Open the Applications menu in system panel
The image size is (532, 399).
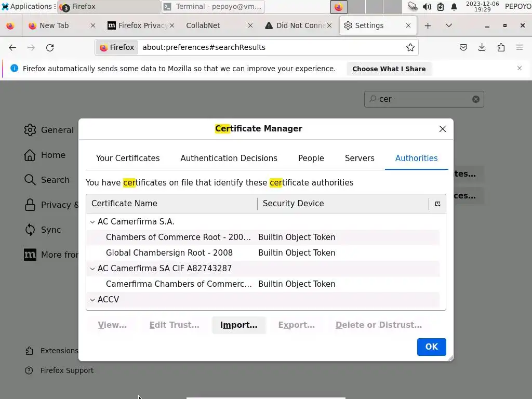28,7
